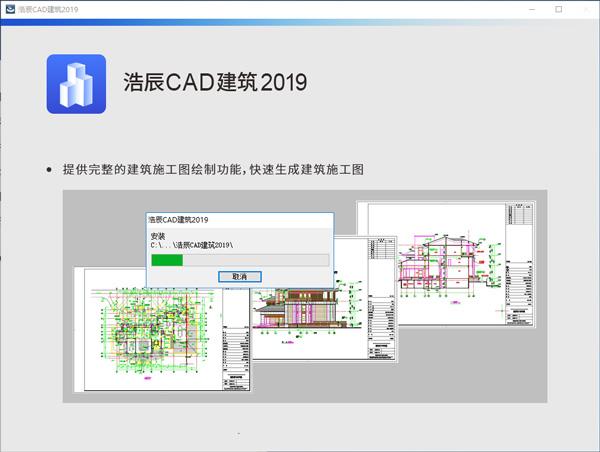Click the building section drawing thumbnail
Screen dimensions: 600x452
(x=446, y=264)
